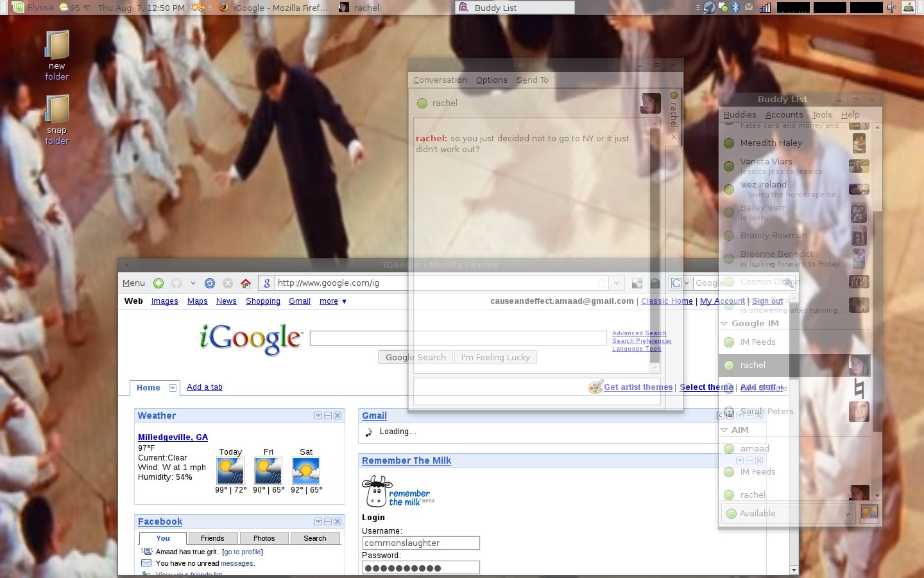This screenshot has height=578, width=924.
Task: Close rachel conversation tab
Action: [674, 137]
